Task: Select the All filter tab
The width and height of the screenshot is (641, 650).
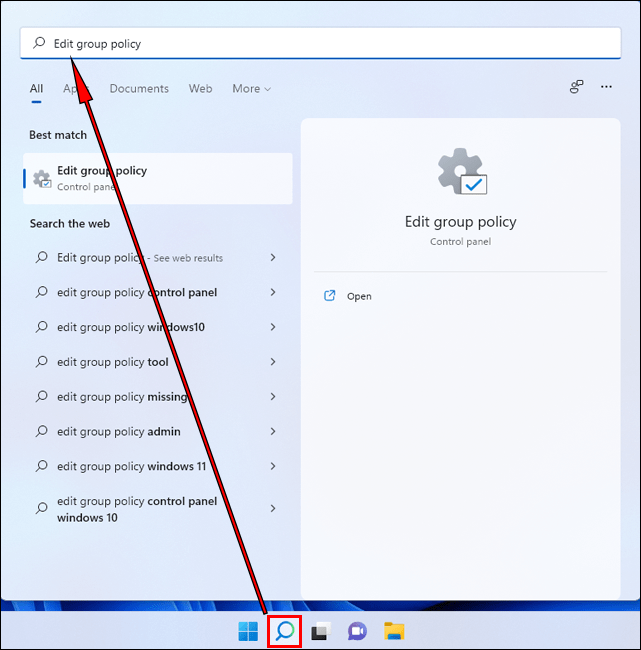Action: (36, 89)
